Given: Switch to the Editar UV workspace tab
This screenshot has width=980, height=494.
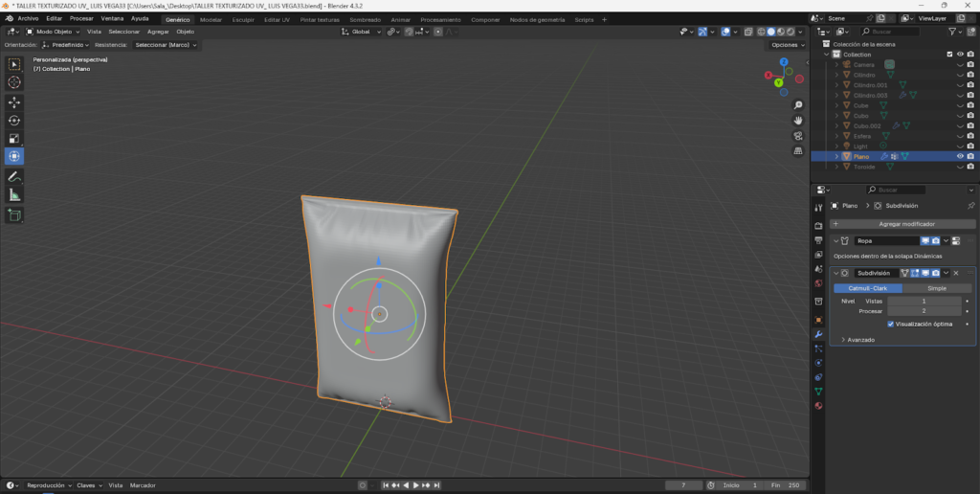Looking at the screenshot, I should coord(277,19).
